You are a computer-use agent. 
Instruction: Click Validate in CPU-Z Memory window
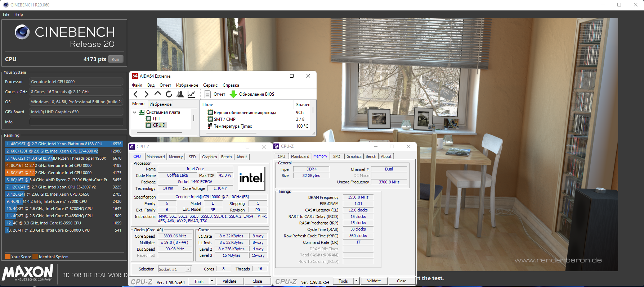click(x=374, y=281)
